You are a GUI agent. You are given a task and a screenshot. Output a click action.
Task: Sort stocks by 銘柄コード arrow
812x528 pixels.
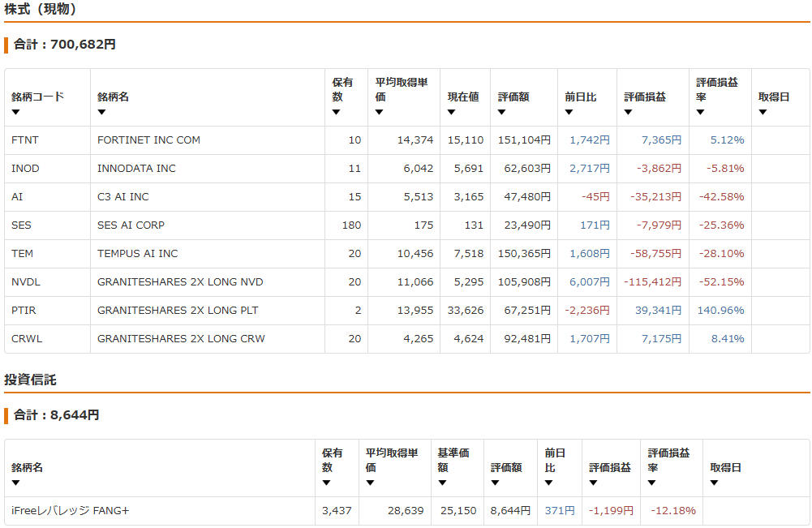pyautogui.click(x=15, y=112)
